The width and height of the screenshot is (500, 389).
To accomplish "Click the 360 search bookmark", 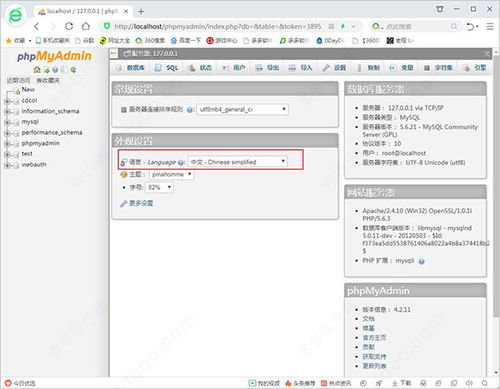I will [150, 41].
